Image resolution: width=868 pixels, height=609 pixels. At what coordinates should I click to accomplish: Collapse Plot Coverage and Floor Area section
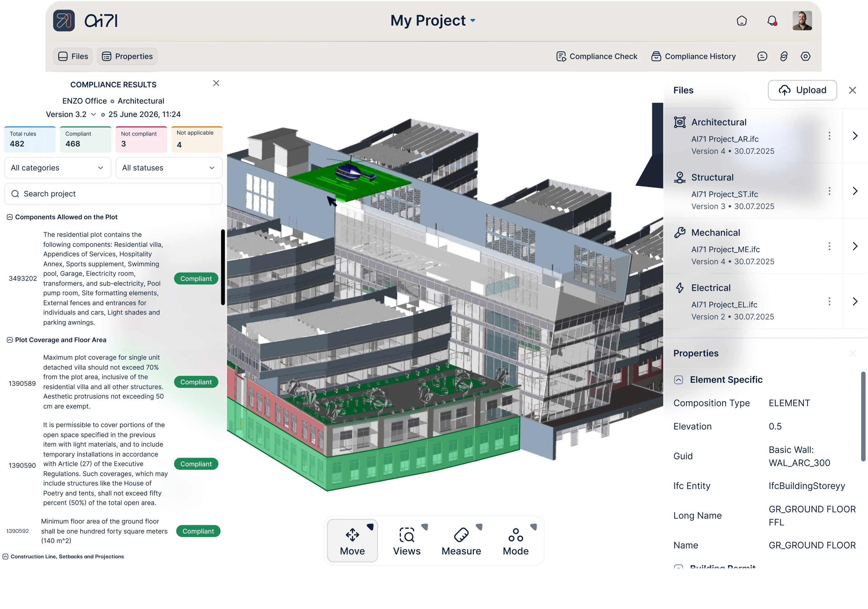point(10,340)
